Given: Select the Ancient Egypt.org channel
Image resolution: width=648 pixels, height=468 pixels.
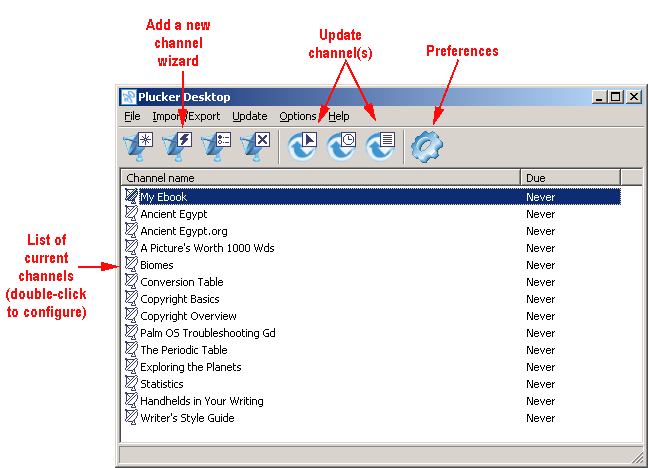Looking at the screenshot, I should click(184, 231).
